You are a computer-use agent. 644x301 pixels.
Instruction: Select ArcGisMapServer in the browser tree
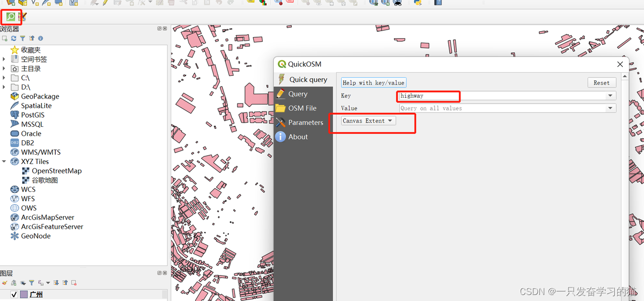coord(48,217)
